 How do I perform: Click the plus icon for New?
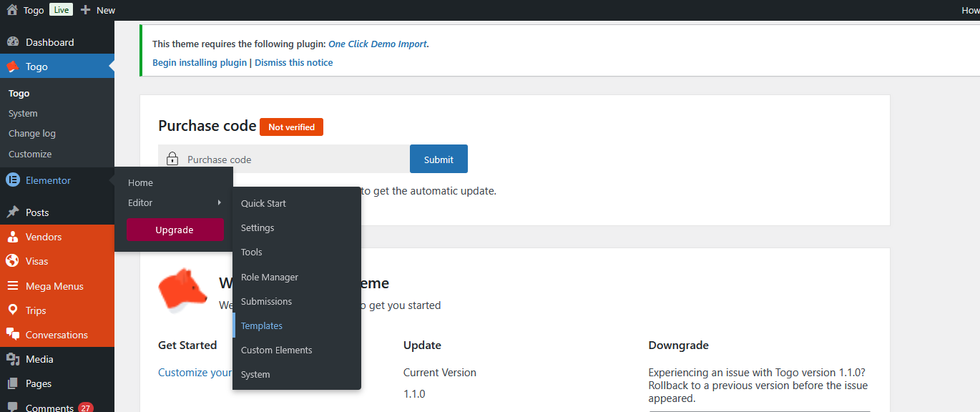click(x=86, y=10)
